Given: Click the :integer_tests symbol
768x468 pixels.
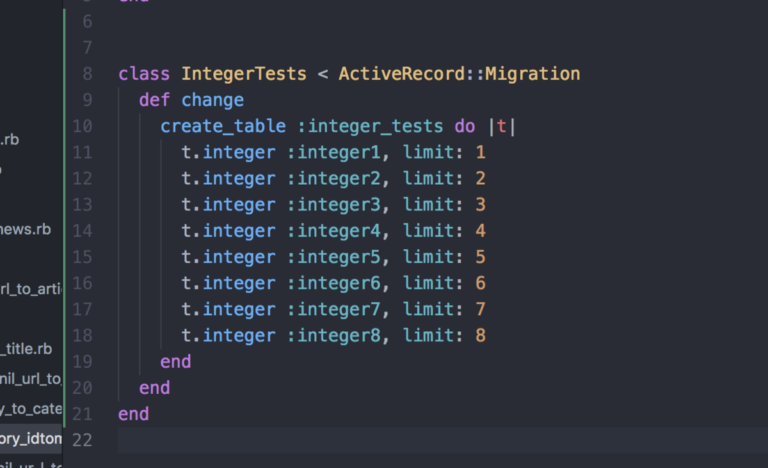Looking at the screenshot, I should point(370,126).
